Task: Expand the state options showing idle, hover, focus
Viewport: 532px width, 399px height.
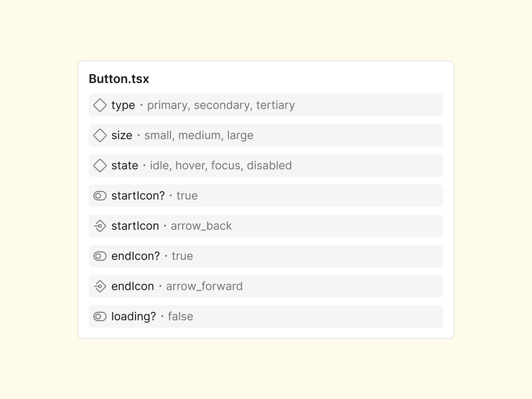Action: 220,165
